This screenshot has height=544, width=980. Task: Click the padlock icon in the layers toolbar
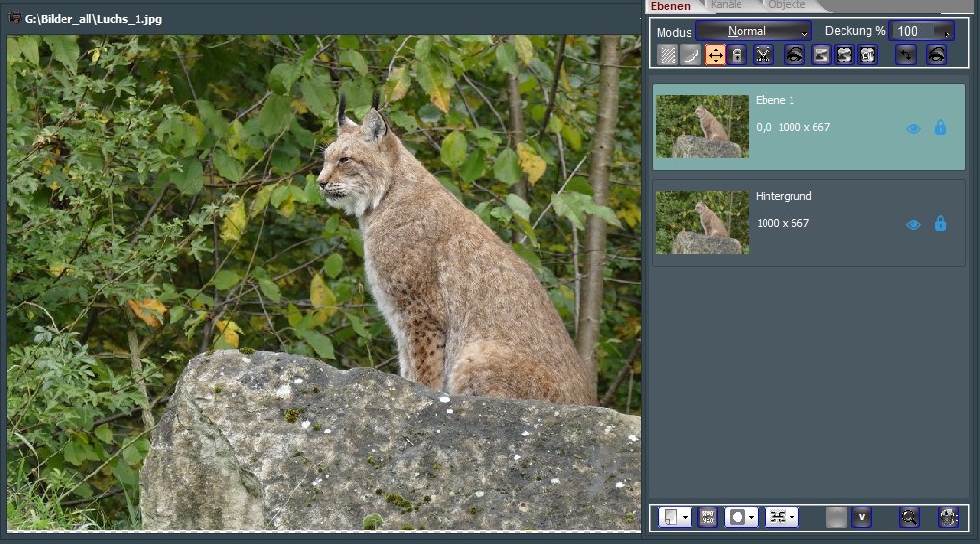[737, 55]
